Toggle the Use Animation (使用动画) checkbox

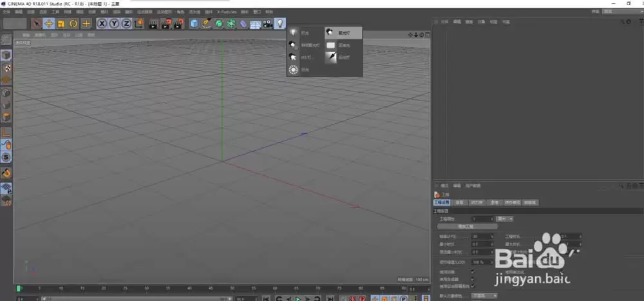tap(473, 271)
